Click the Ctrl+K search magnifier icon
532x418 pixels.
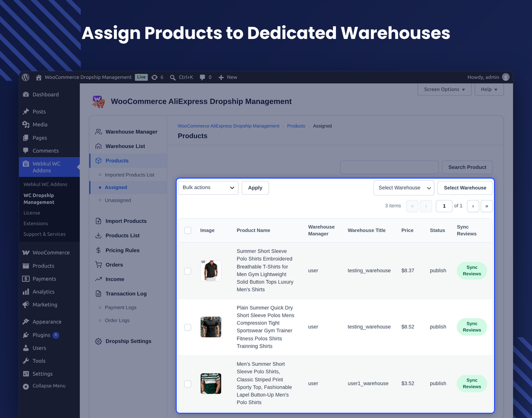[x=173, y=77]
